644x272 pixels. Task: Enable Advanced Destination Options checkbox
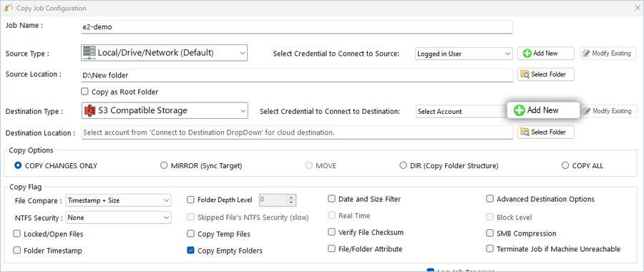tap(489, 199)
